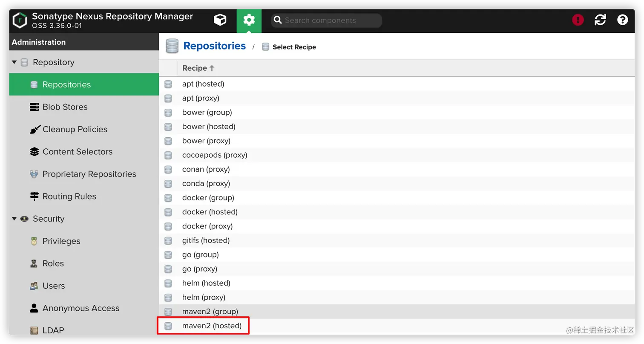Click the red system status alert icon
Screen dimensions: 644x344
click(578, 20)
